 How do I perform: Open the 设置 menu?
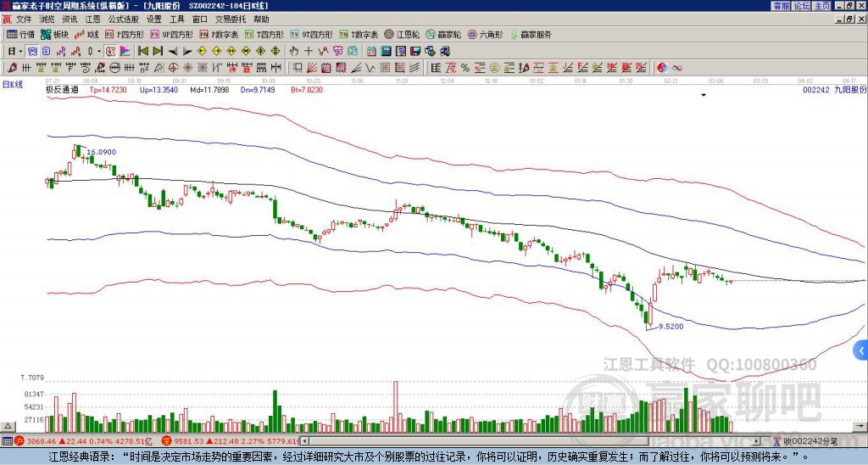pyautogui.click(x=154, y=20)
